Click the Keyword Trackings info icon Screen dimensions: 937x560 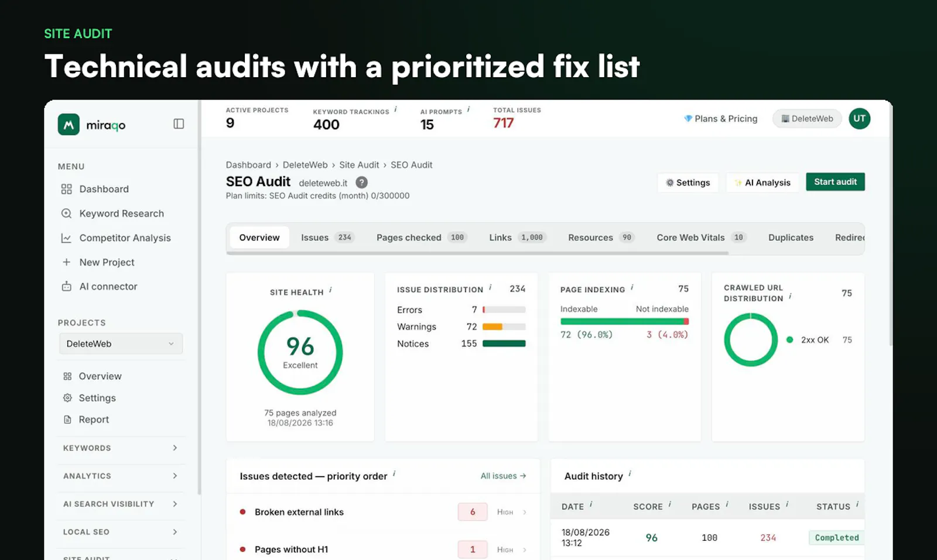point(396,109)
